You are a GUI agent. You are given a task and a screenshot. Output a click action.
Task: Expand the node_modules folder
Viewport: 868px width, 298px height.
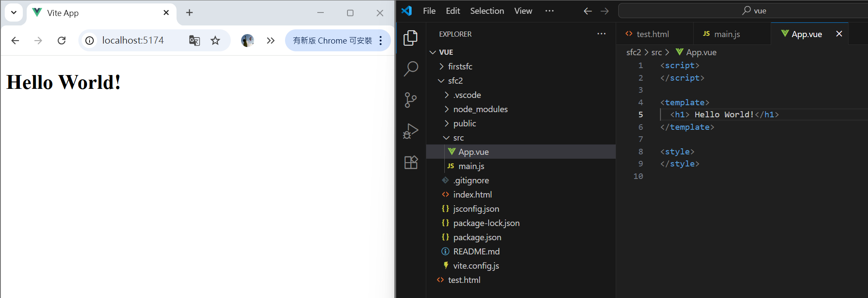(480, 109)
